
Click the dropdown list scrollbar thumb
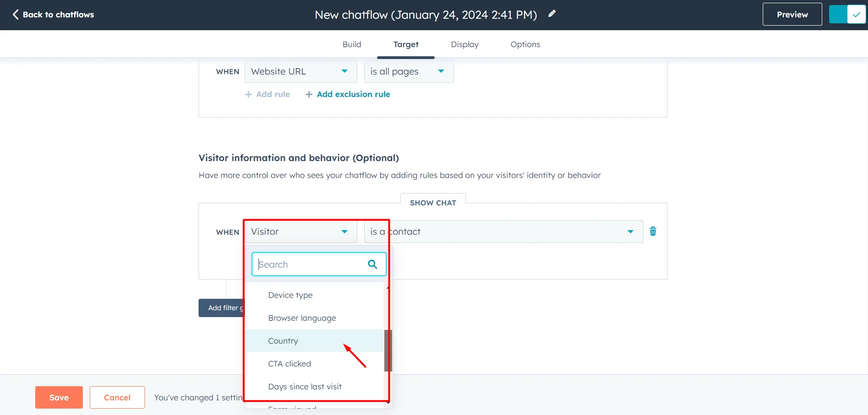[x=388, y=350]
